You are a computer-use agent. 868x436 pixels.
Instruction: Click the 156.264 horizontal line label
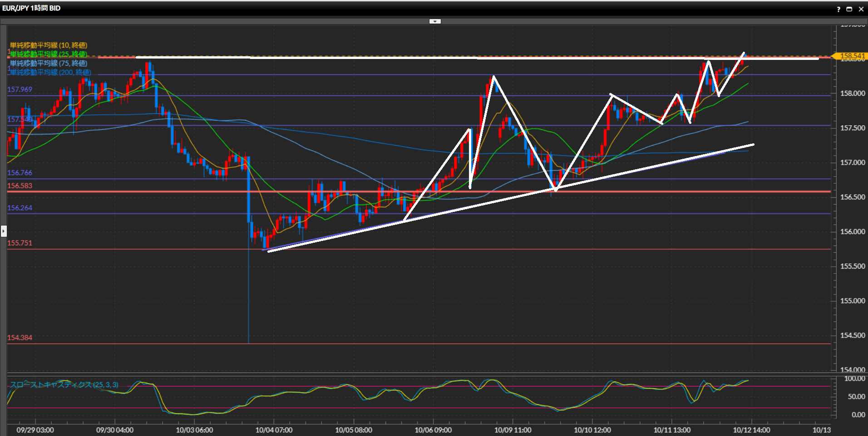[x=20, y=208]
